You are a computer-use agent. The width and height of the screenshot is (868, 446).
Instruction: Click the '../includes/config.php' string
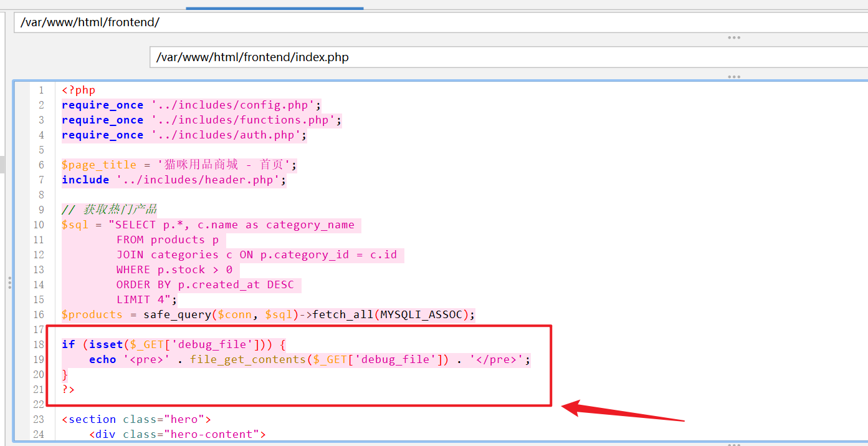pyautogui.click(x=236, y=105)
